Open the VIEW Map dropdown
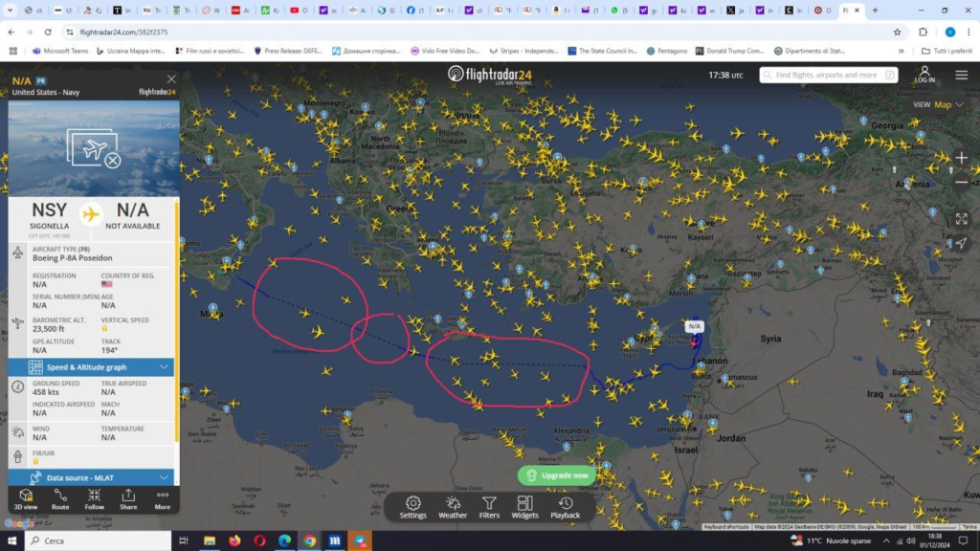 [938, 105]
